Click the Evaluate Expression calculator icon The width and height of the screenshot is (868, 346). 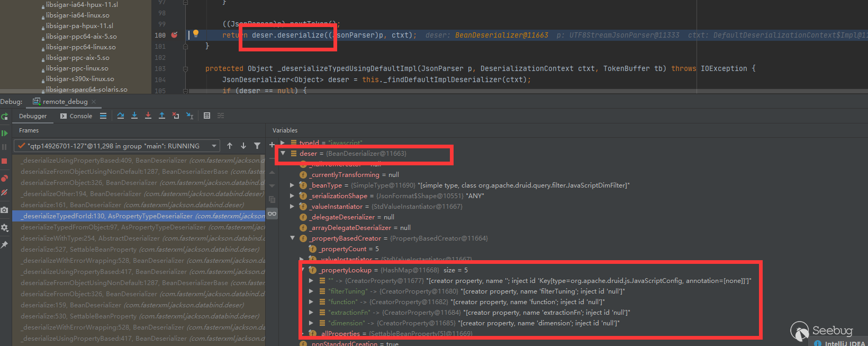tap(207, 116)
